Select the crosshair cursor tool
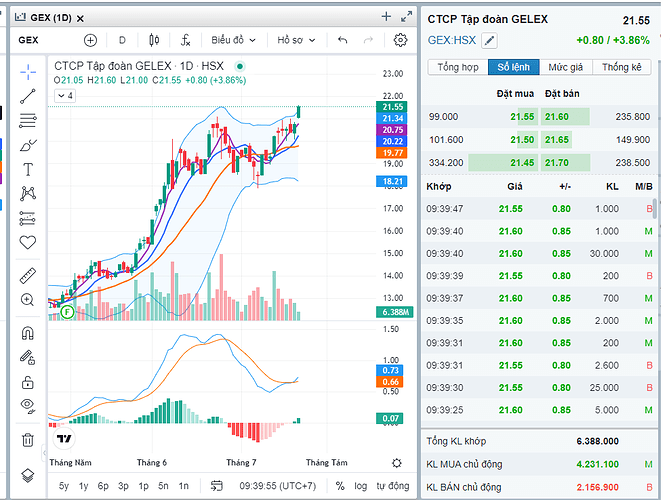Screen dimensions: 670x500 click(x=28, y=72)
